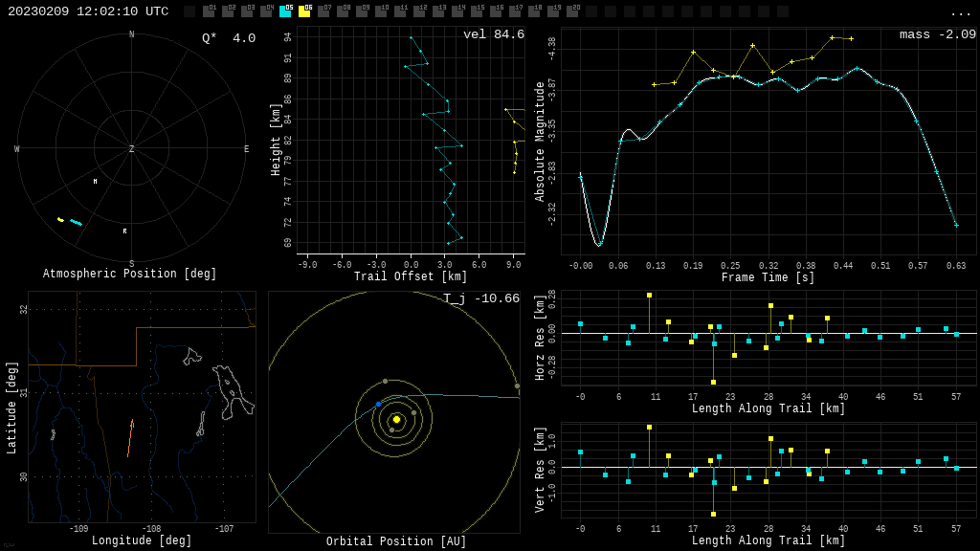Click the timestamp 20230209 12:02:10 UTC
The height and width of the screenshot is (551, 980).
[x=88, y=11]
